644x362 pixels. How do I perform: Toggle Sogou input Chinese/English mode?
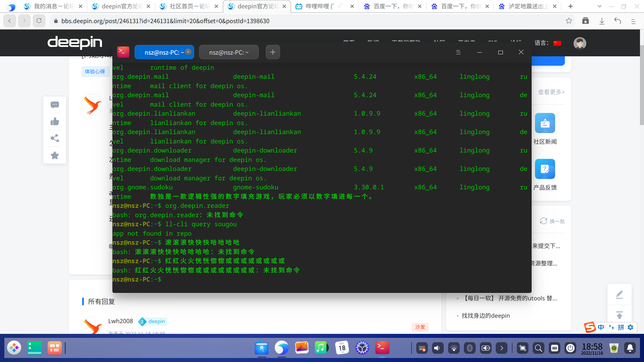[601, 327]
